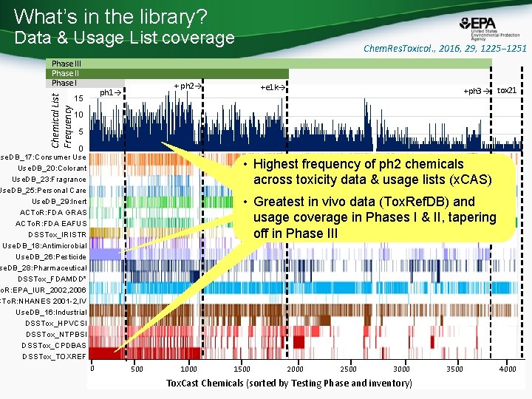Click the 'UseDB_18:Antimicrobial' row label
This screenshot has height=399, width=532.
(44, 245)
